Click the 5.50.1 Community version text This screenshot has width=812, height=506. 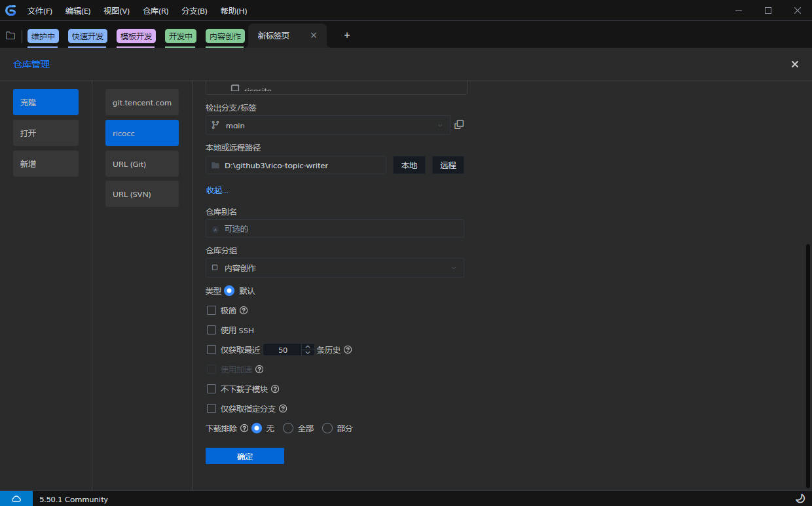73,499
